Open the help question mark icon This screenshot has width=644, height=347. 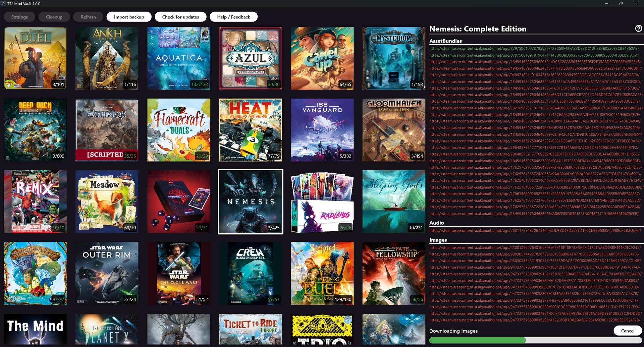(x=639, y=28)
